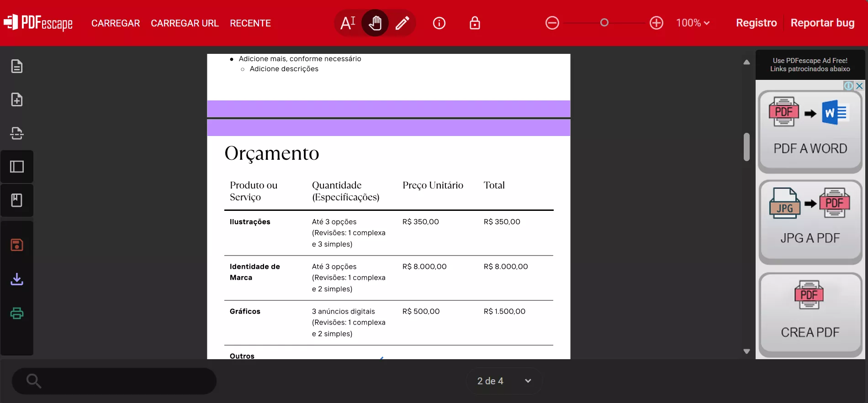The width and height of the screenshot is (868, 403).
Task: Click the 'Gráficos' row label
Action: tap(245, 311)
